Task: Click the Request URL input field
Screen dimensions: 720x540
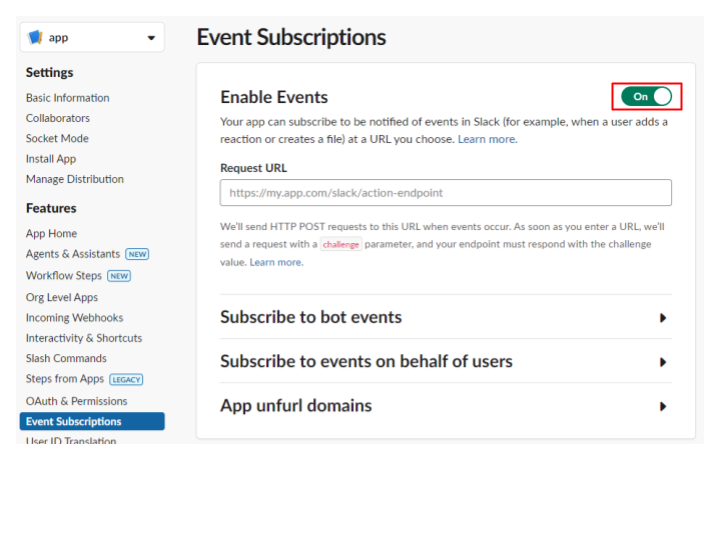Action: tap(445, 193)
